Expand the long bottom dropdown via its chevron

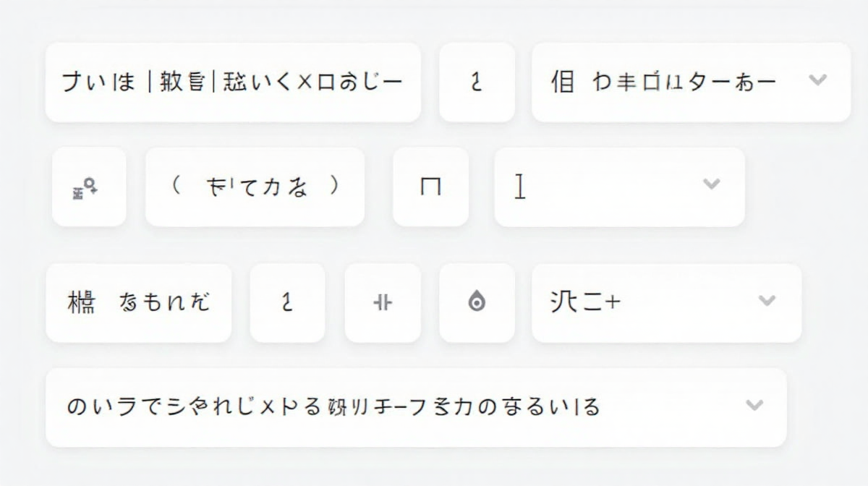click(x=754, y=405)
